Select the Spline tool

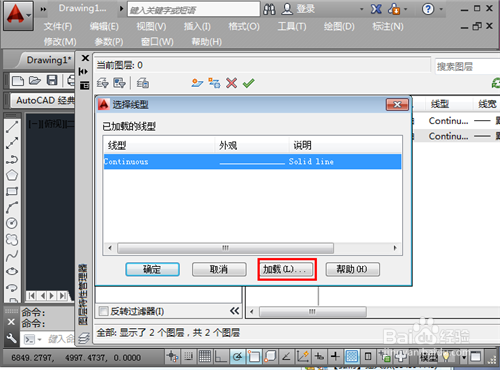[12, 255]
